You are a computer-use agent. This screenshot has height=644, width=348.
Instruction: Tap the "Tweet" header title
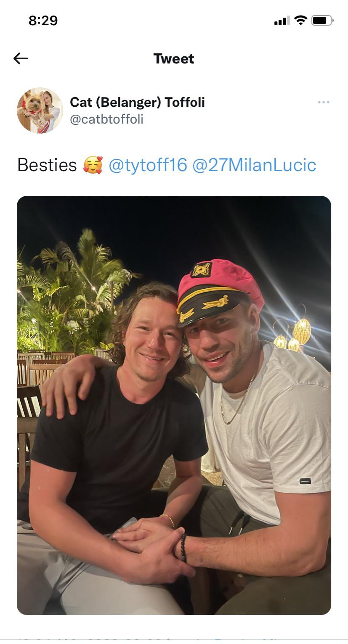click(x=174, y=59)
